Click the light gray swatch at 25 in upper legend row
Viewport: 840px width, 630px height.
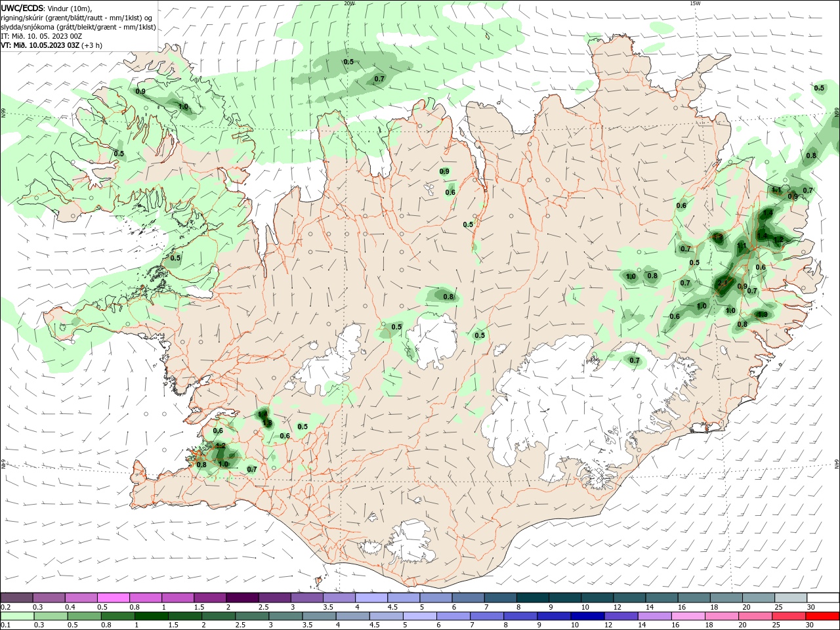click(791, 598)
